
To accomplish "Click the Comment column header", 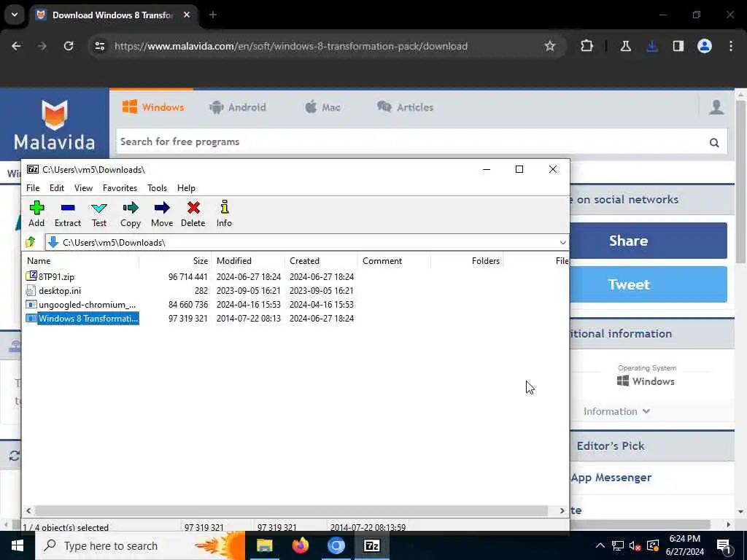I will click(394, 261).
